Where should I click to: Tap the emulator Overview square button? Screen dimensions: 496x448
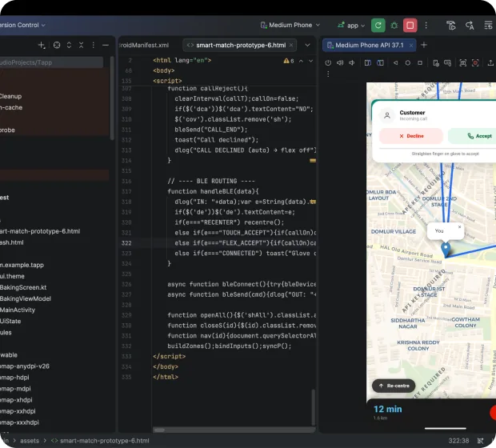coord(420,62)
